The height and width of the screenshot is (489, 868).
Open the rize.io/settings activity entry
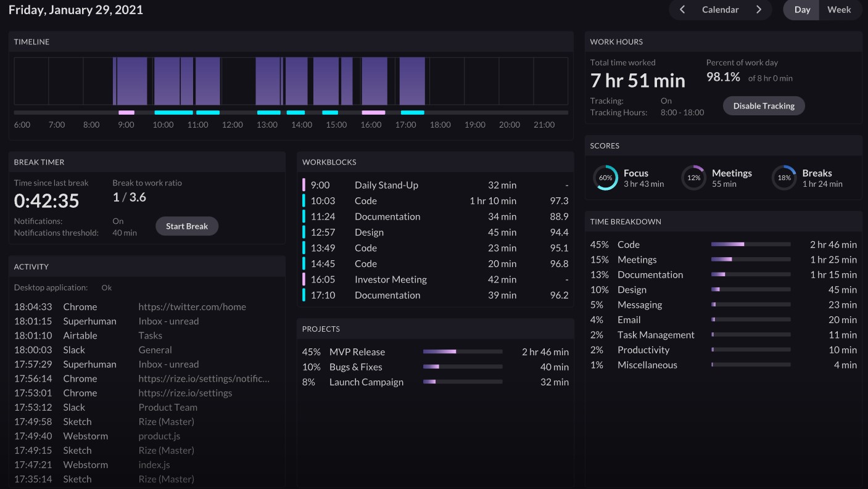(185, 393)
